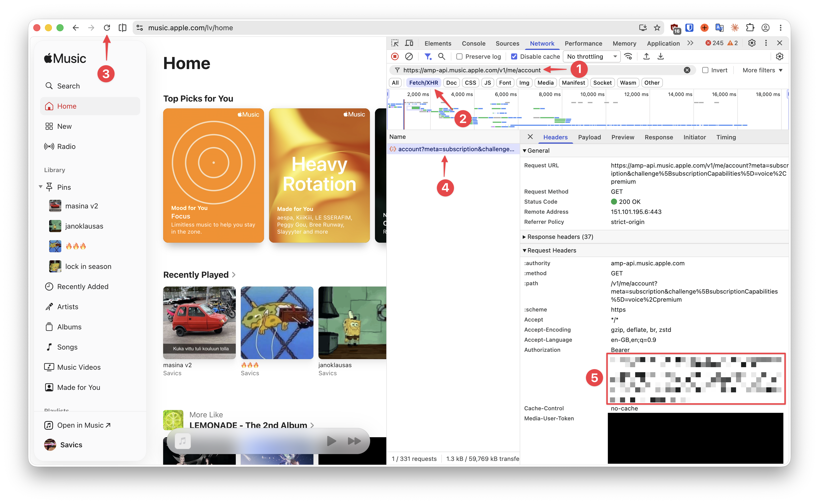
Task: Open Recently Played section chevron
Action: point(234,275)
